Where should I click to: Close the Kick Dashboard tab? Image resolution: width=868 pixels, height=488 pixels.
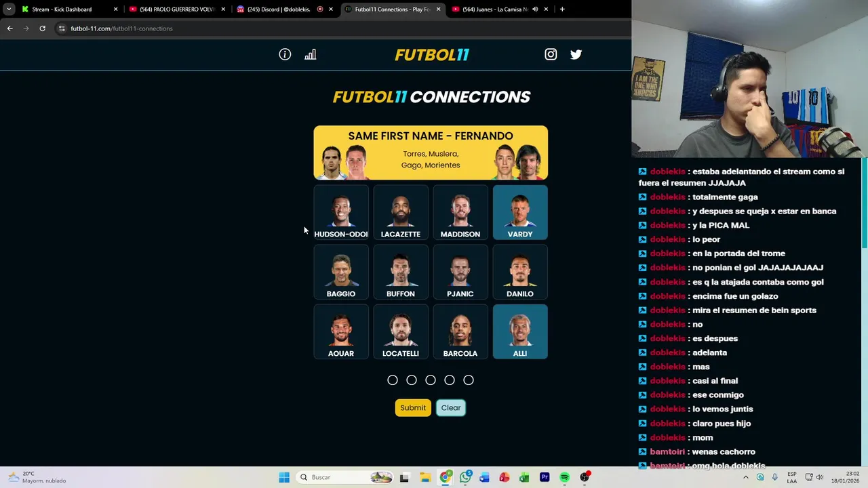coord(115,9)
